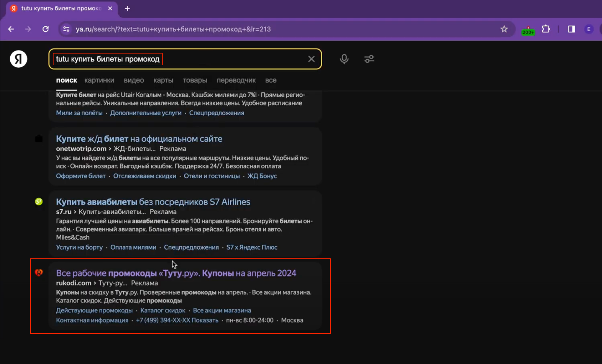Open Мили за полёты link
Viewport: 602px width, 364px height.
[x=79, y=113]
